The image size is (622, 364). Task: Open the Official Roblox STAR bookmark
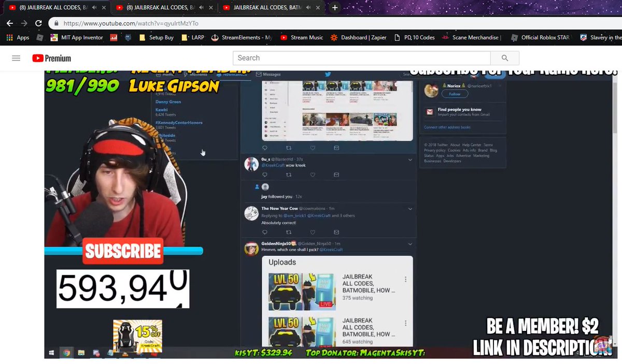[x=540, y=37]
